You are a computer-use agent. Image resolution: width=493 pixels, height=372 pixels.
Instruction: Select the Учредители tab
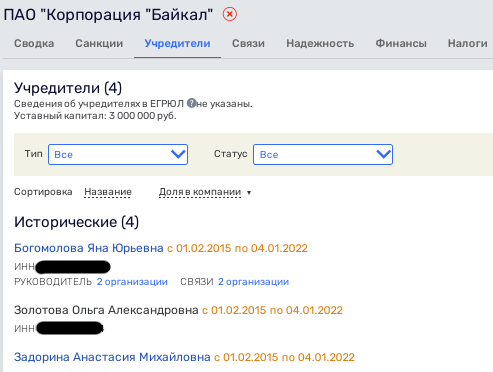tap(177, 43)
